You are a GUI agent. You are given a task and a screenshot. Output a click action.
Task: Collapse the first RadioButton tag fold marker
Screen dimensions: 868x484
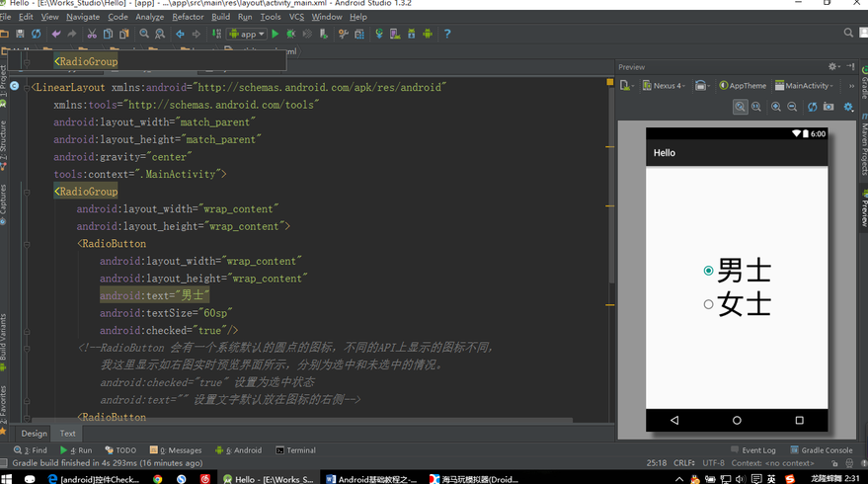pyautogui.click(x=26, y=244)
